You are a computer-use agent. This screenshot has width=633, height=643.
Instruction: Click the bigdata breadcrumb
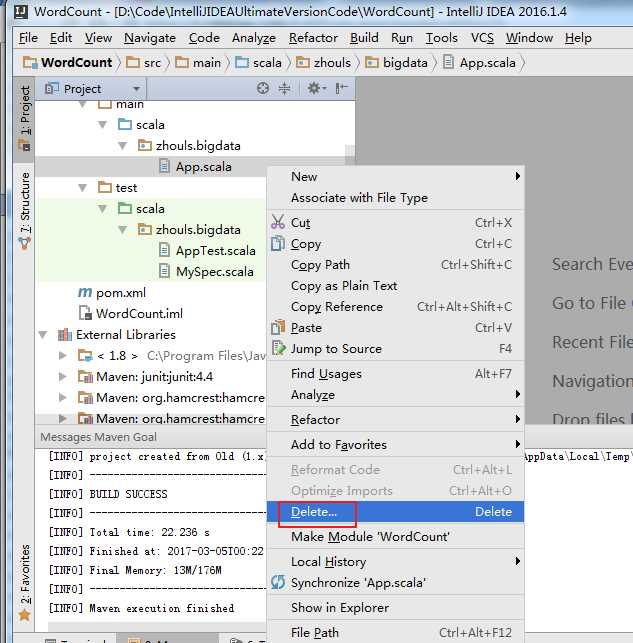click(x=396, y=62)
